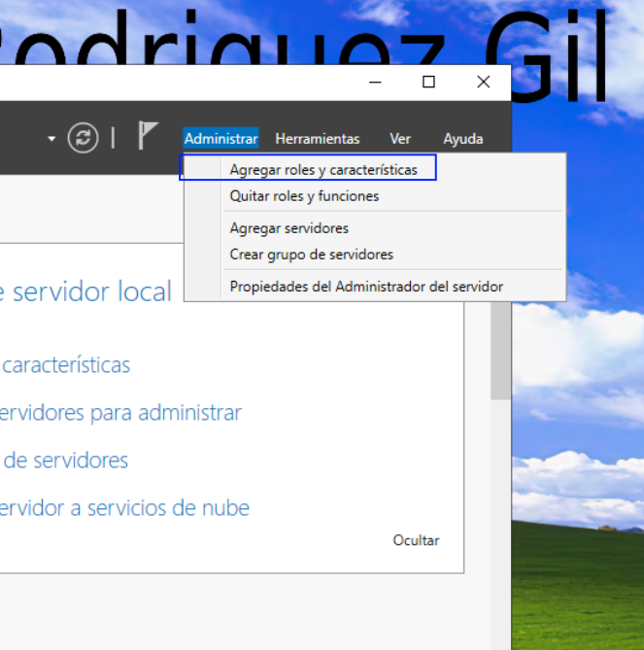This screenshot has width=644, height=650.
Task: Open the Ver menu
Action: click(400, 139)
